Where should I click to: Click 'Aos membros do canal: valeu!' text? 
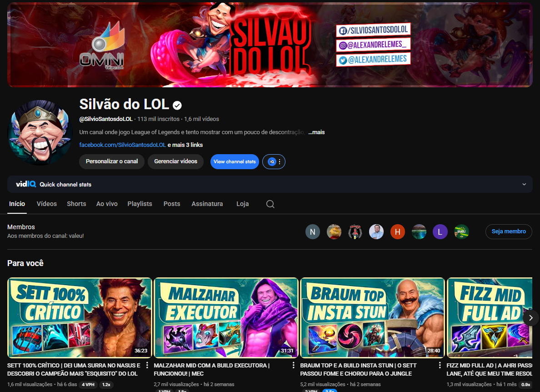45,236
